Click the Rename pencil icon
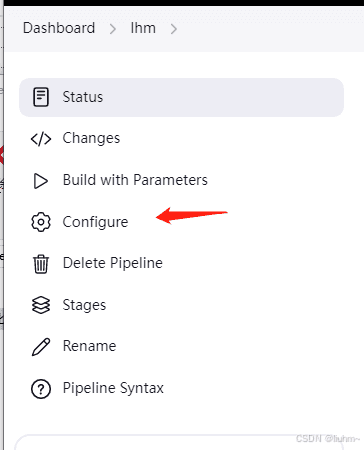 pyautogui.click(x=41, y=347)
